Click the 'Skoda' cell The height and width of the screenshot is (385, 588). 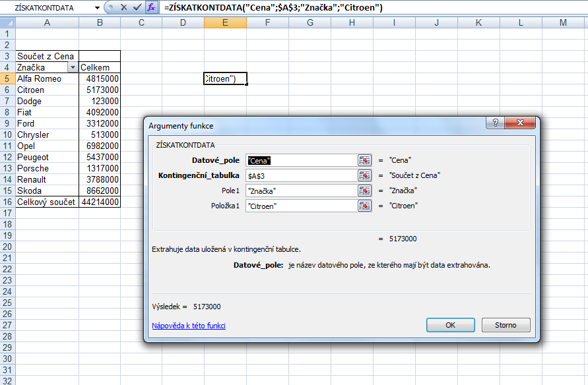pyautogui.click(x=48, y=191)
